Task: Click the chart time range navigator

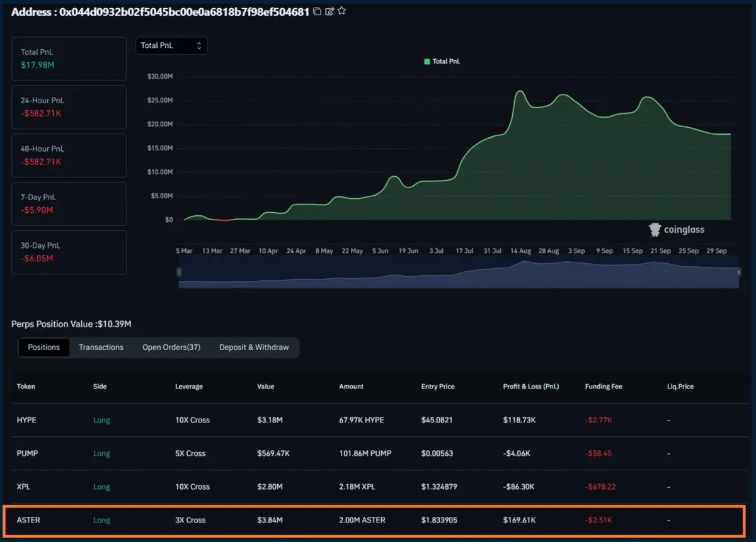Action: click(459, 273)
